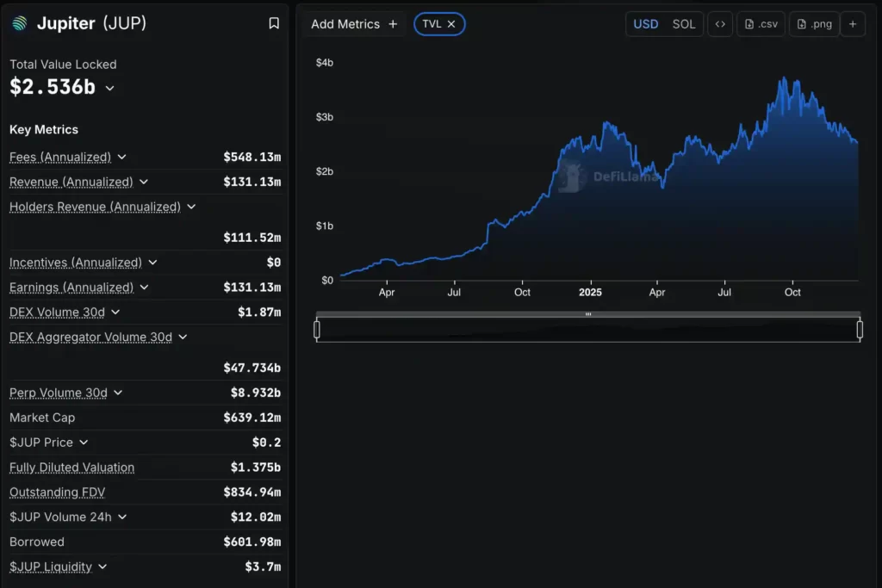The height and width of the screenshot is (588, 882).
Task: Click the bookmark icon beside Jupiter
Action: click(274, 24)
